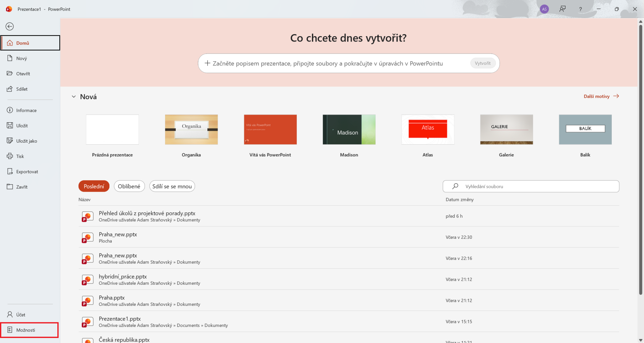Open Praha_new.pptx located in Plocha
The image size is (644, 343).
click(349, 237)
